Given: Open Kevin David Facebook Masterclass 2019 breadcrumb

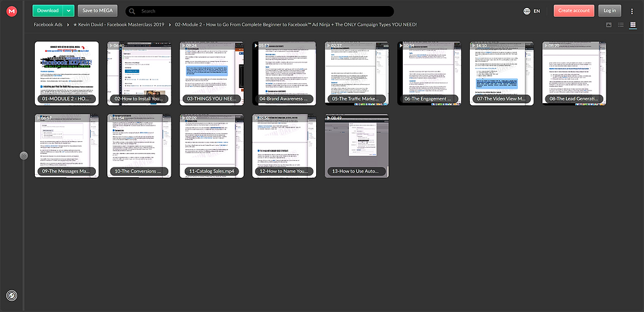Looking at the screenshot, I should tap(119, 25).
